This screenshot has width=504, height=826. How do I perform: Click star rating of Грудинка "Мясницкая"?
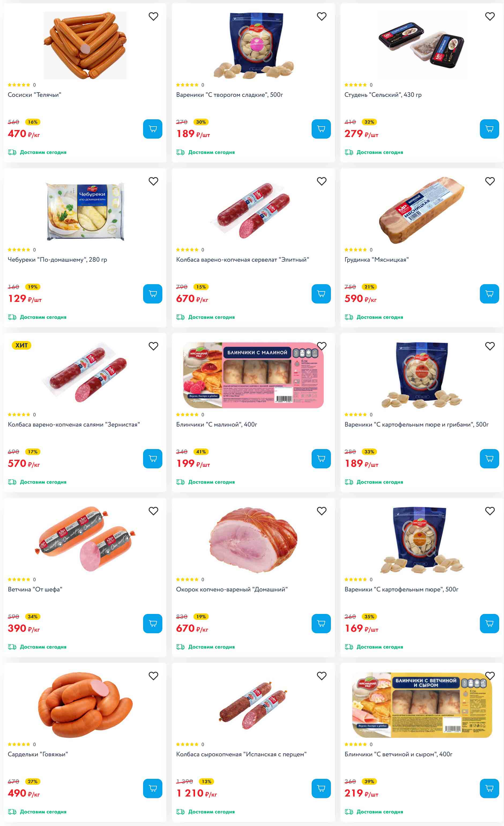(356, 250)
